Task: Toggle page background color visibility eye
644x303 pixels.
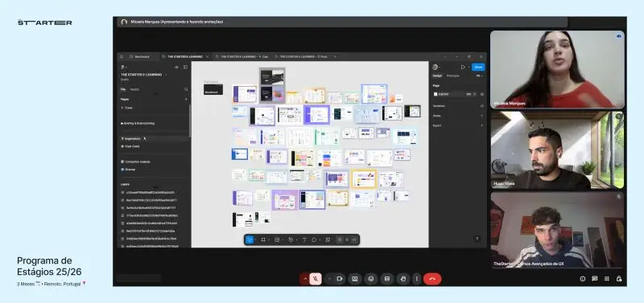Action: coord(481,94)
